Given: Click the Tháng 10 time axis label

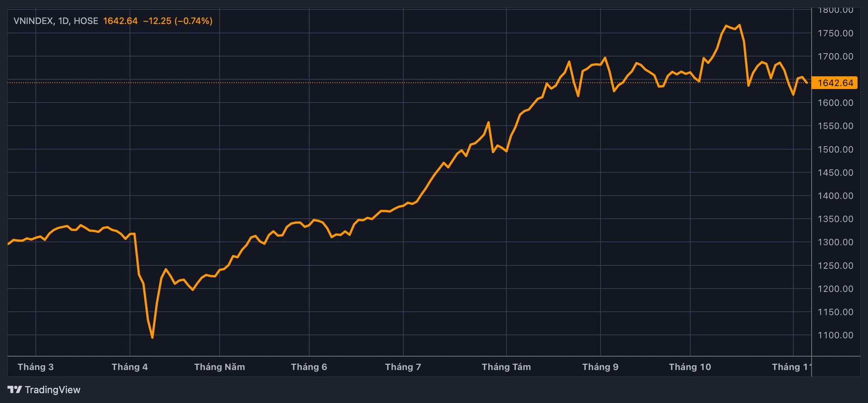Looking at the screenshot, I should [x=690, y=367].
